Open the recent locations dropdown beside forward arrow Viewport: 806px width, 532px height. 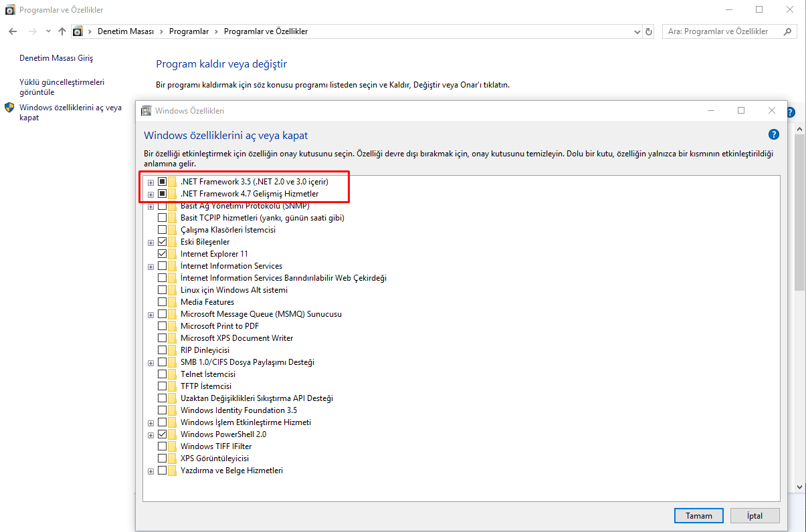tap(48, 31)
